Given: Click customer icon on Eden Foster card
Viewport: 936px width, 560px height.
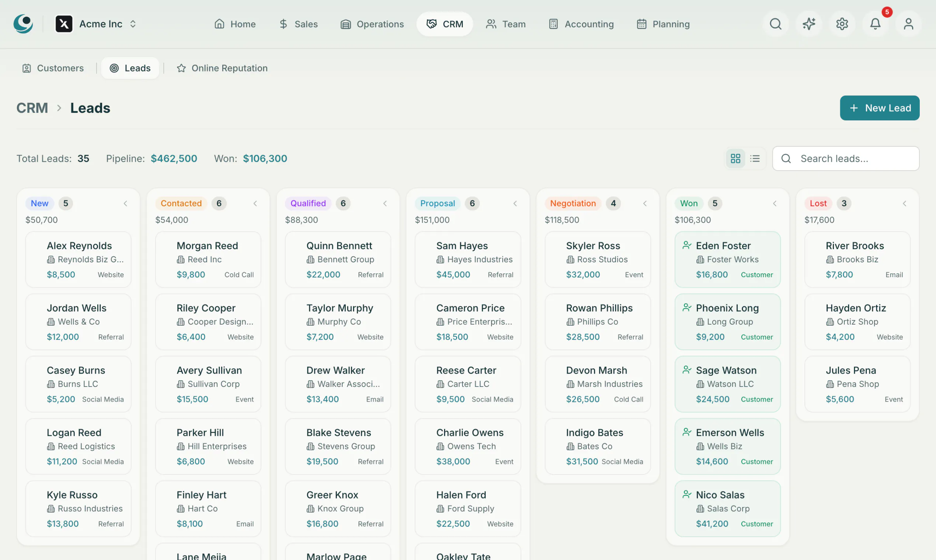Looking at the screenshot, I should [687, 245].
